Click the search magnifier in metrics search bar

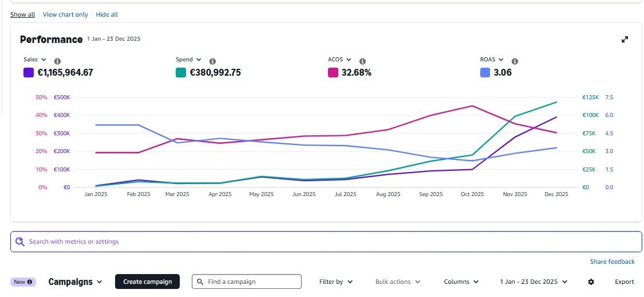(19, 241)
